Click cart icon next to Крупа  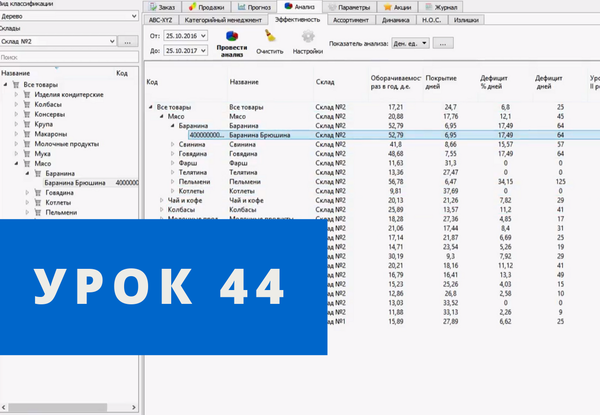coord(27,124)
